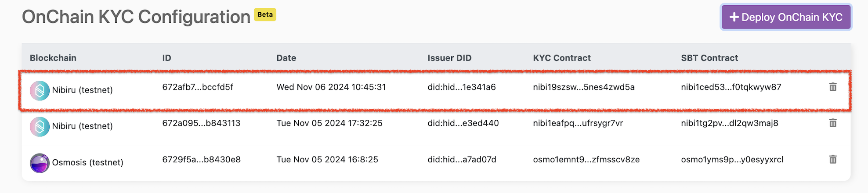Click the Date column header

[x=286, y=58]
